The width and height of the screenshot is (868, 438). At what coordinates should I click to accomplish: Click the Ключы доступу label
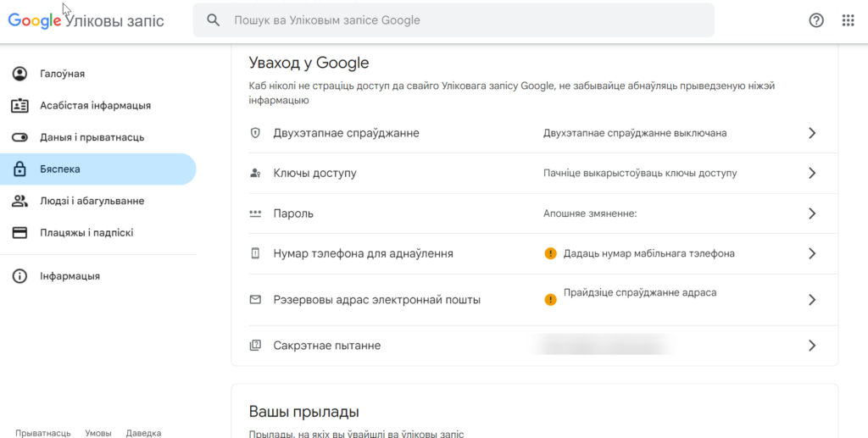pyautogui.click(x=315, y=173)
